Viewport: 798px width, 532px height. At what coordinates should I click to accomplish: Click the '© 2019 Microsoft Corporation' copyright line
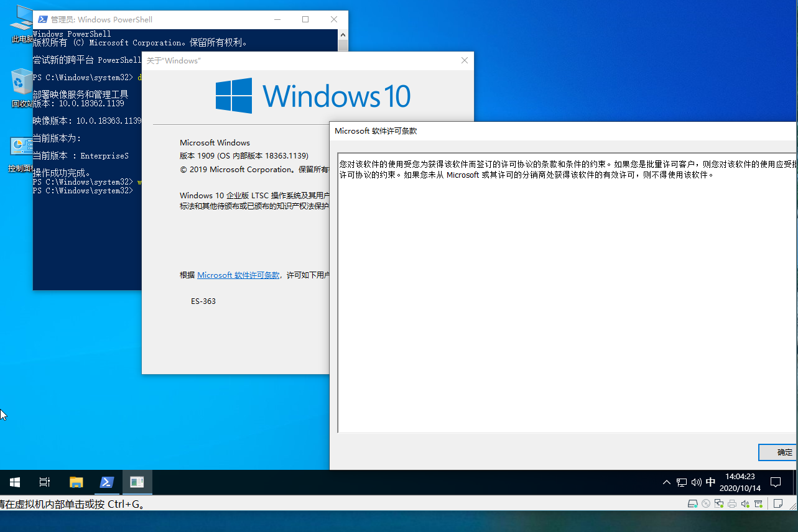(x=254, y=169)
